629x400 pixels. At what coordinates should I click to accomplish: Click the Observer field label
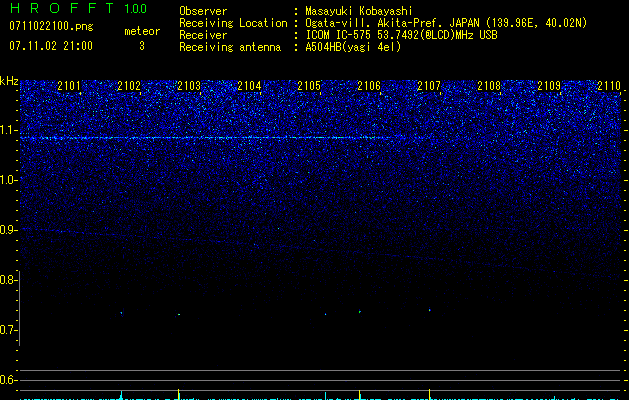click(203, 11)
